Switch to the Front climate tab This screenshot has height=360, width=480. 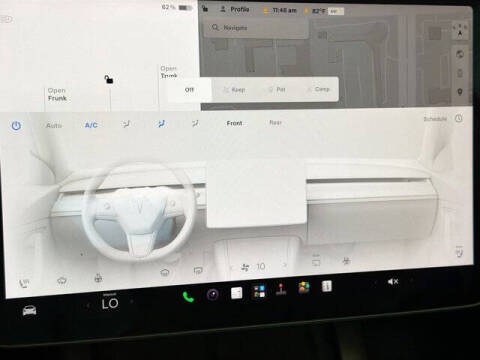[x=234, y=123]
